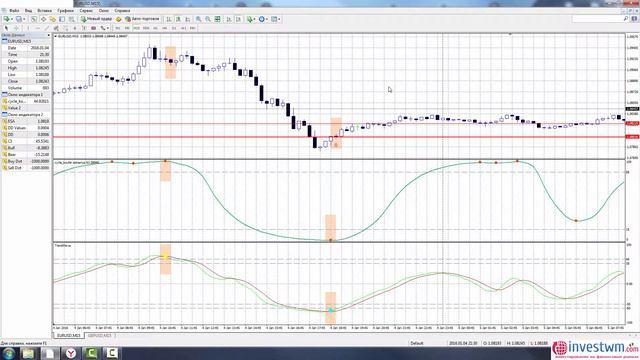Open the Indicators list icon
The image size is (640, 360).
click(249, 19)
